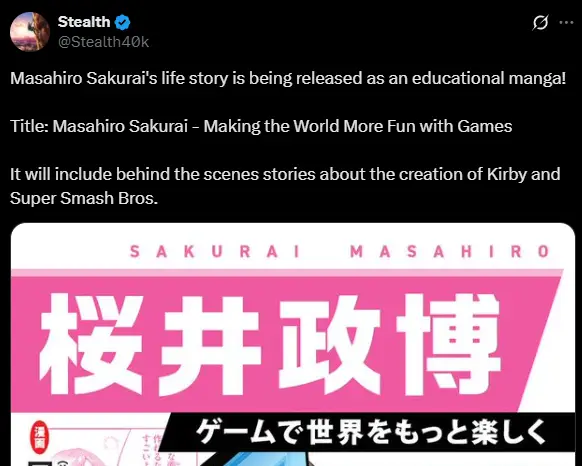
Task: Open the Grok explain-post icon
Action: click(540, 23)
